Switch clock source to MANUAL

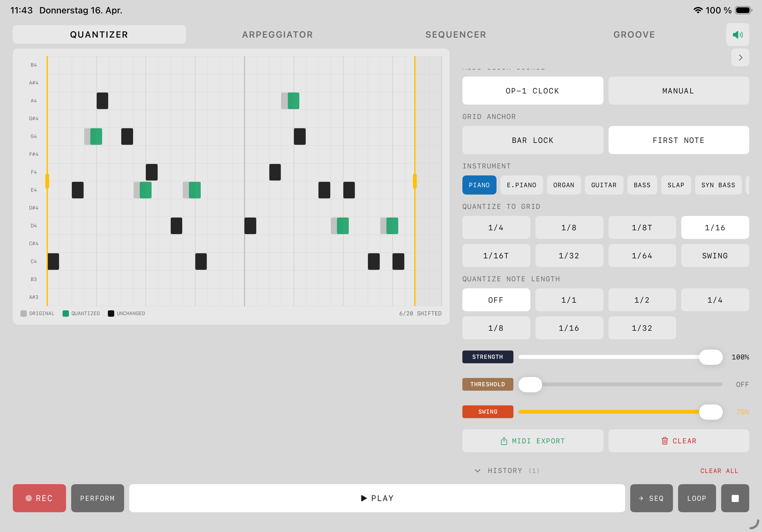[x=678, y=90]
